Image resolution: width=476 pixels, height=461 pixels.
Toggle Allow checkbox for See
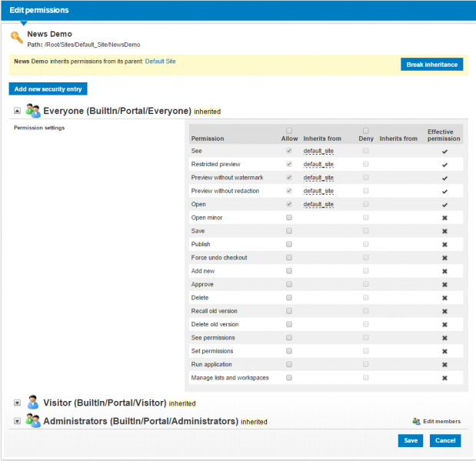click(289, 151)
